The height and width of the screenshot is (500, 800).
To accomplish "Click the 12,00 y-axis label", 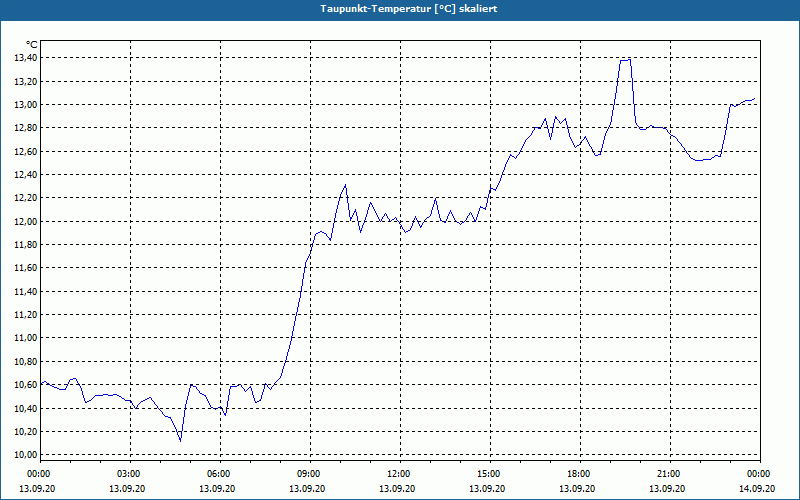I will pyautogui.click(x=25, y=221).
